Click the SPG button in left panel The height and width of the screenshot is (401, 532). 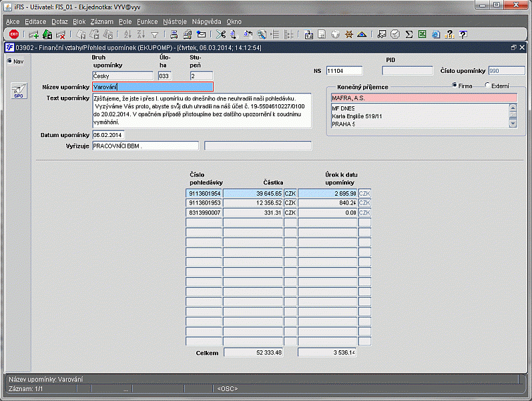click(19, 91)
